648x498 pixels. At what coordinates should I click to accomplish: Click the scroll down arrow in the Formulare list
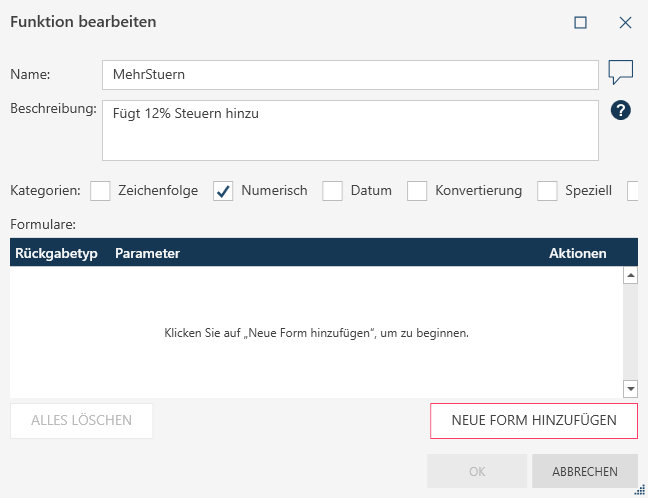pos(630,389)
